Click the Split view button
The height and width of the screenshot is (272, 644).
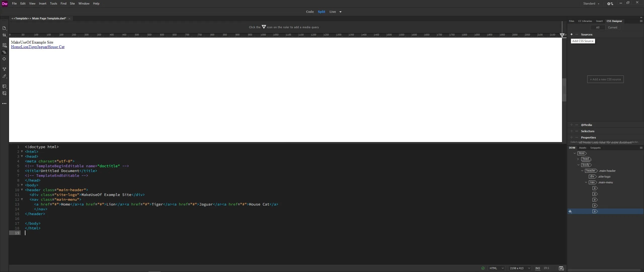point(321,12)
